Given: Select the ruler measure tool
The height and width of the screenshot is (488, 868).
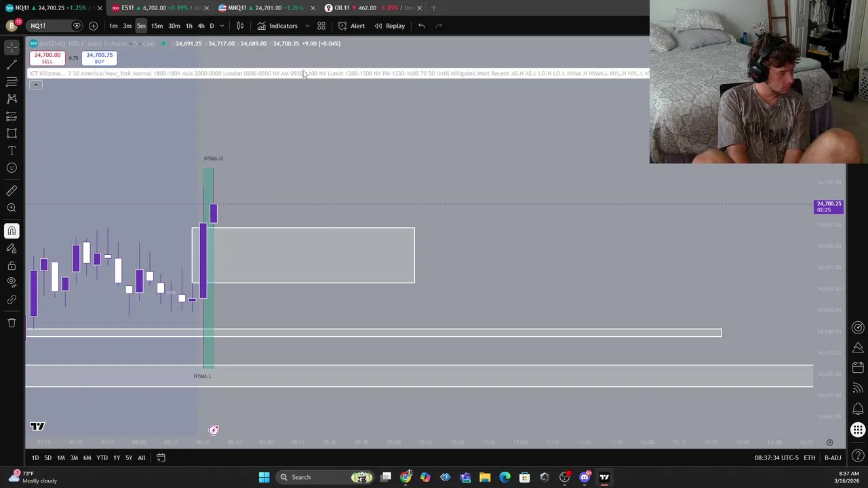Looking at the screenshot, I should 12,191.
